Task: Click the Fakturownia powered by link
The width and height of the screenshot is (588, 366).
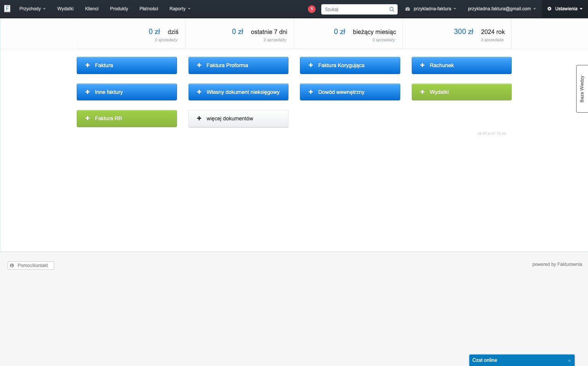Action: pos(570,264)
